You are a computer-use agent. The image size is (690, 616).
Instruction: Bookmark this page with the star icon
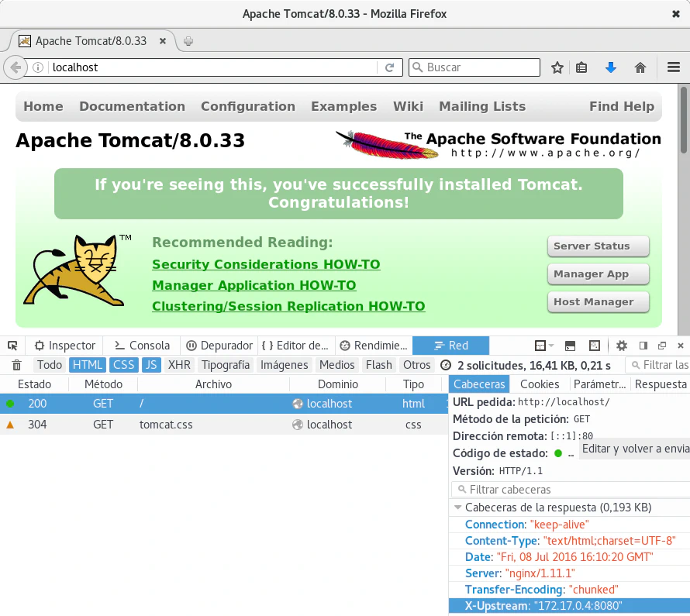tap(557, 67)
